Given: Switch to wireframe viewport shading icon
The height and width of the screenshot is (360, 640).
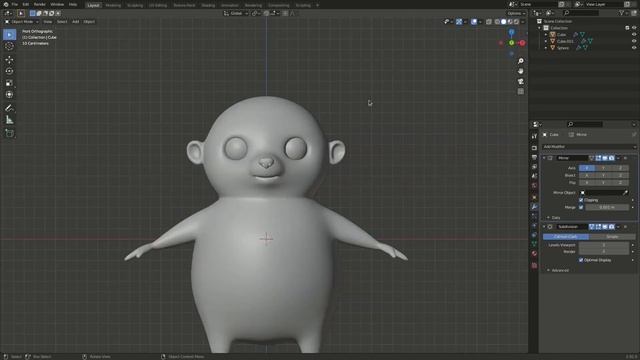Looking at the screenshot, I should coord(497,22).
